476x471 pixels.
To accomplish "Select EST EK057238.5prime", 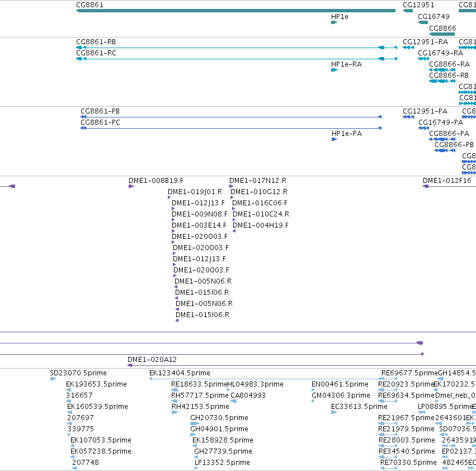I will tap(101, 452).
